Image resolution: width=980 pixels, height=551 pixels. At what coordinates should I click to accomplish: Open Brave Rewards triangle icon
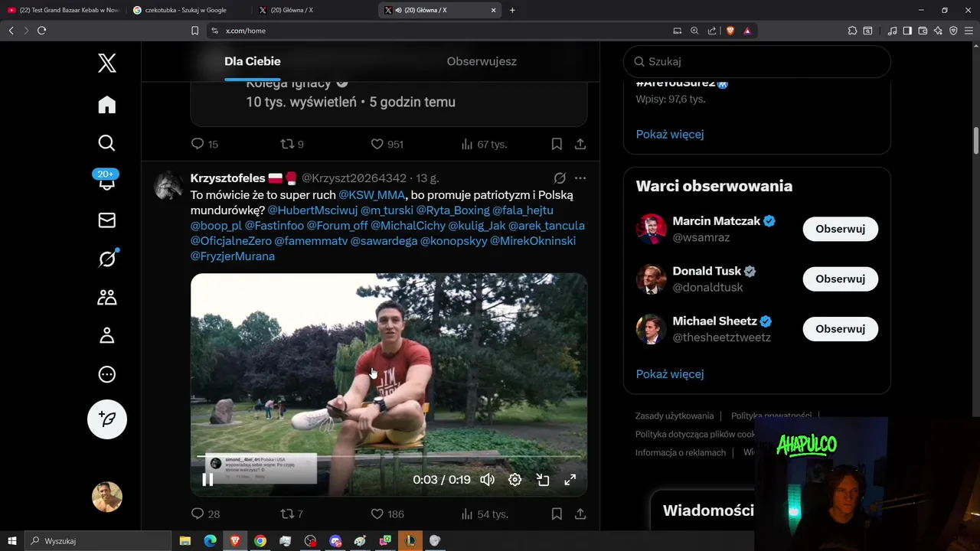pos(747,31)
